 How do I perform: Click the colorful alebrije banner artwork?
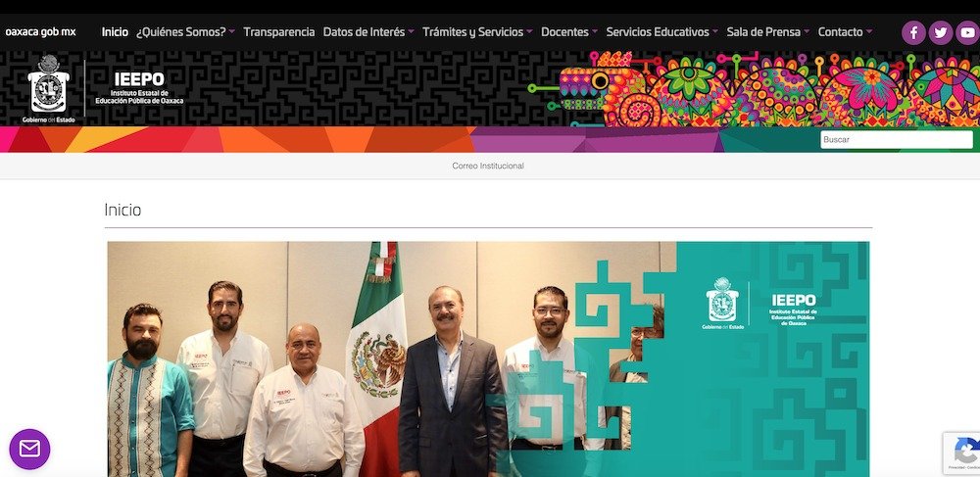pos(753,89)
